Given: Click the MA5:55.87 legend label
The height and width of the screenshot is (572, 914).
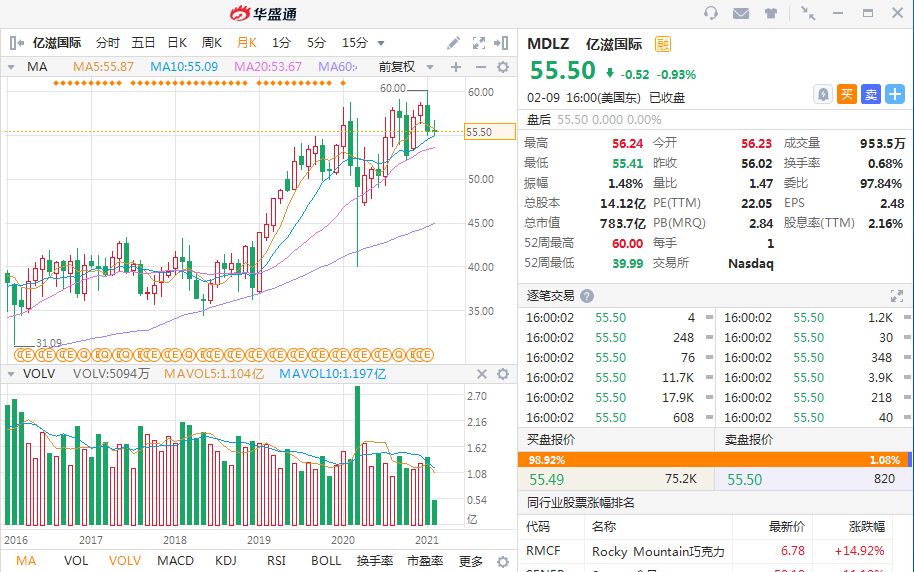Looking at the screenshot, I should 103,67.
